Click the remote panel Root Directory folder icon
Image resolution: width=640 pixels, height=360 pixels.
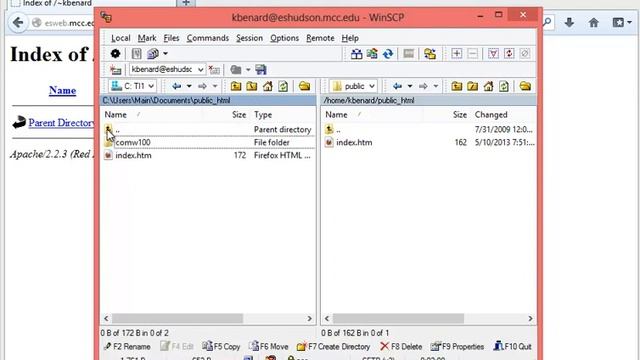pyautogui.click(x=473, y=86)
